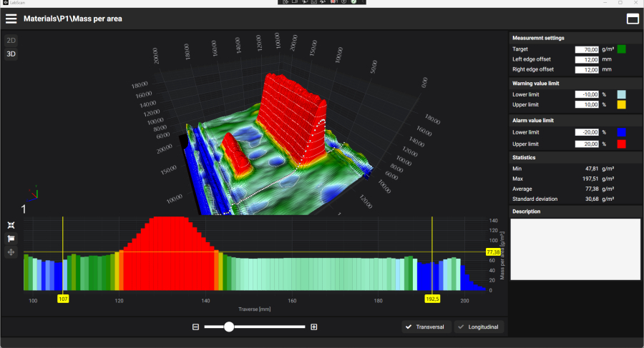Click the zoom in plus icon
The height and width of the screenshot is (348, 644).
point(313,327)
